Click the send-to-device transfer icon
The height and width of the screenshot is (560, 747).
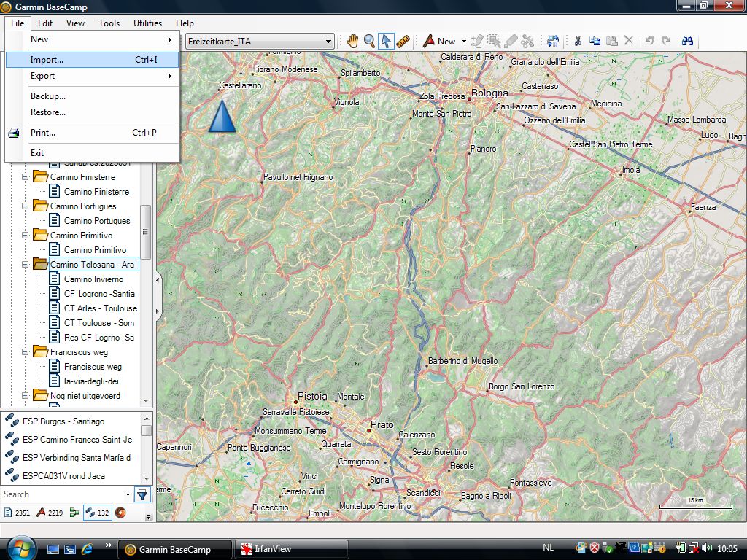coord(552,41)
